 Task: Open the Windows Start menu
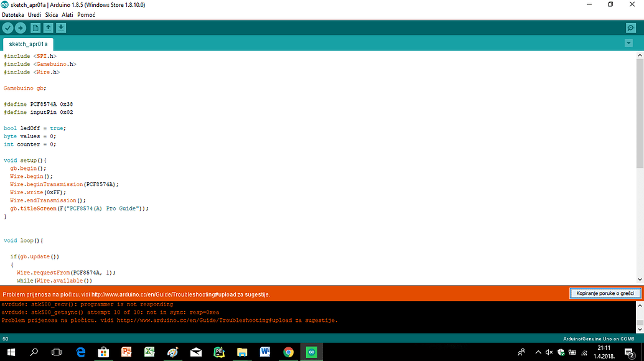pos(11,352)
